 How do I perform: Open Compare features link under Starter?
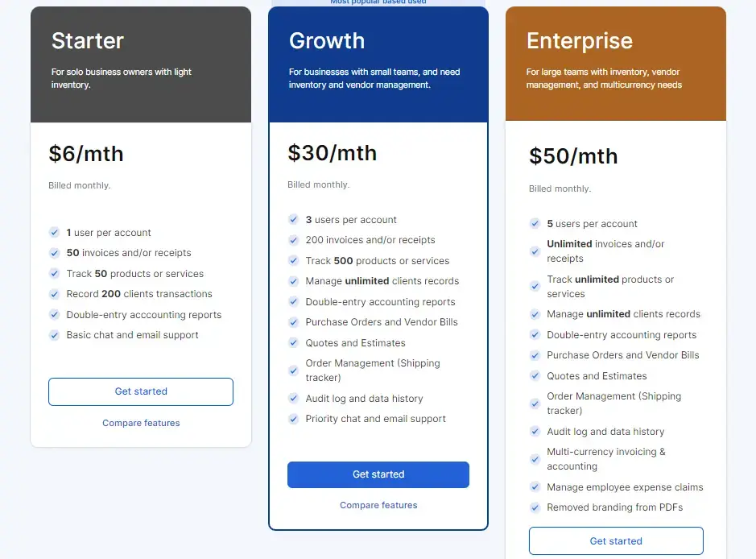(x=141, y=423)
